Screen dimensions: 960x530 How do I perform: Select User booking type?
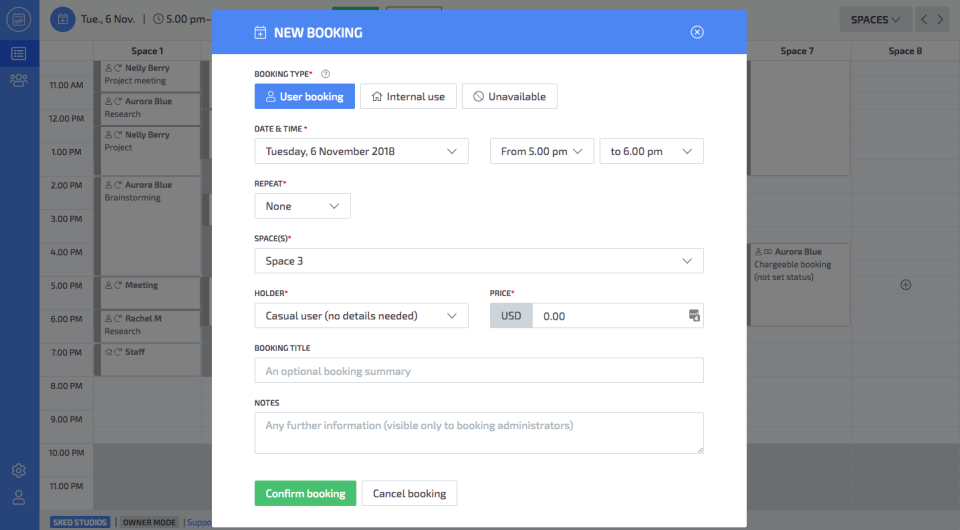[x=304, y=97]
